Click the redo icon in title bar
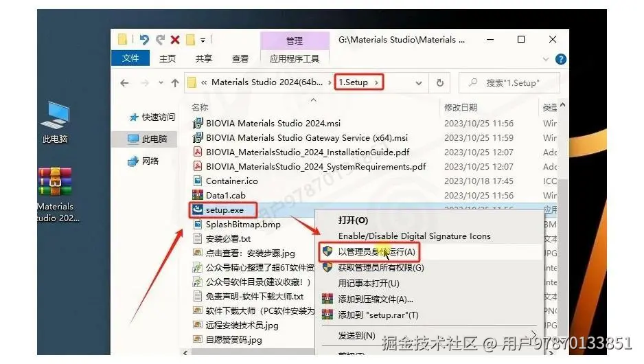Screen dimensions: 644x364 [160, 40]
